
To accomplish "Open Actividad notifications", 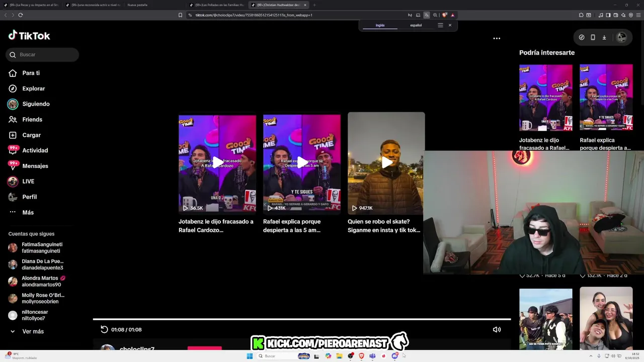I will [x=28, y=150].
